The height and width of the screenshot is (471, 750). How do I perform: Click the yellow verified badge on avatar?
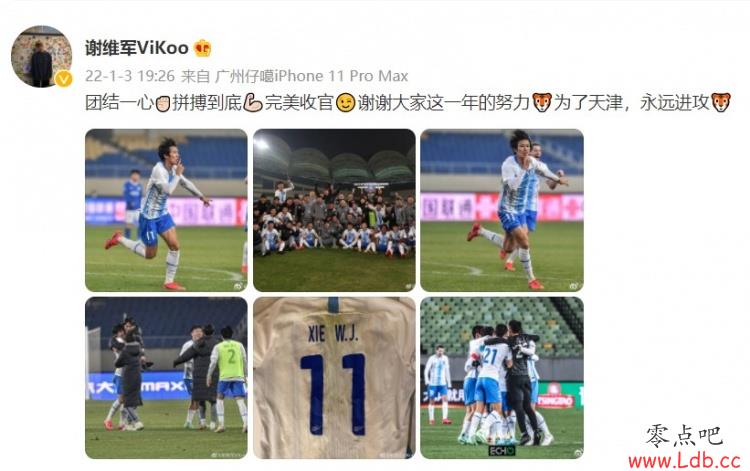(64, 79)
